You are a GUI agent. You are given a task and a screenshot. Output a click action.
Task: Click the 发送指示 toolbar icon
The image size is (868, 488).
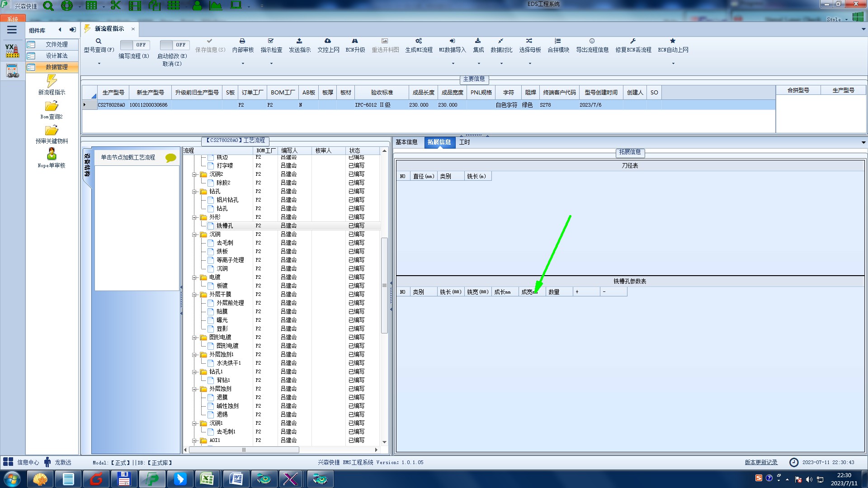pos(299,41)
